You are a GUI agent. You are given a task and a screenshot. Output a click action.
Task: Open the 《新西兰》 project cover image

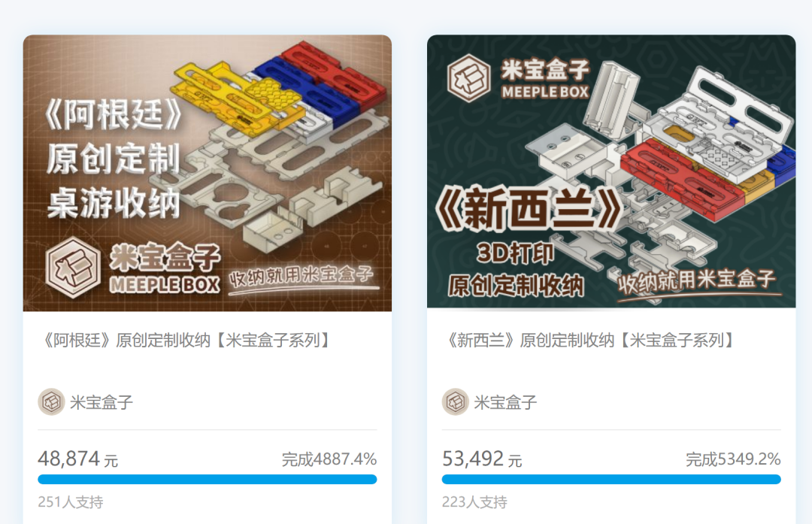point(611,171)
